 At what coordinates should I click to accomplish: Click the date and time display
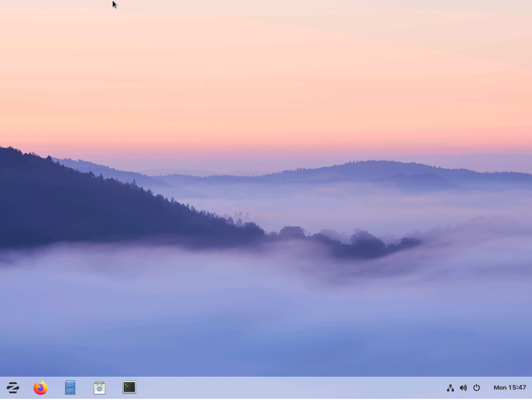coord(510,388)
